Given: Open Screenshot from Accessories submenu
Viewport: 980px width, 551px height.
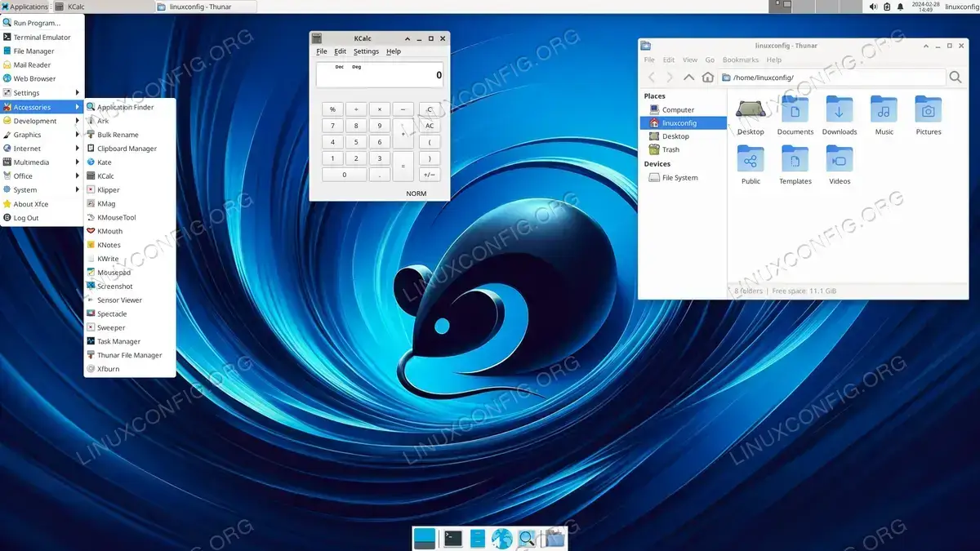Looking at the screenshot, I should tap(131, 286).
